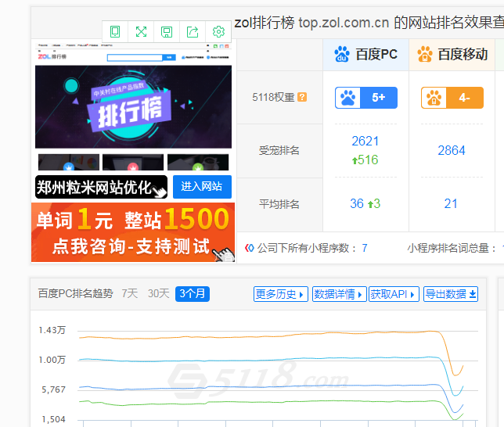Click the Baidu PC ranking value 2621

365,141
